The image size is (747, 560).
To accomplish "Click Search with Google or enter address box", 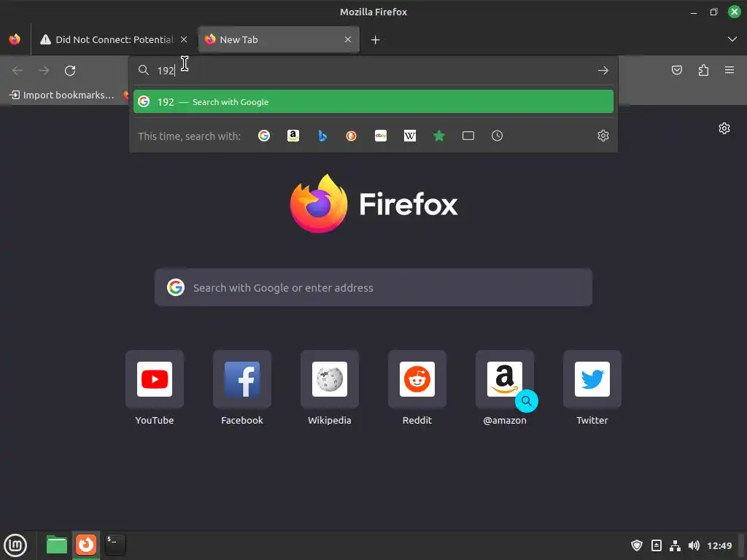I will click(373, 287).
